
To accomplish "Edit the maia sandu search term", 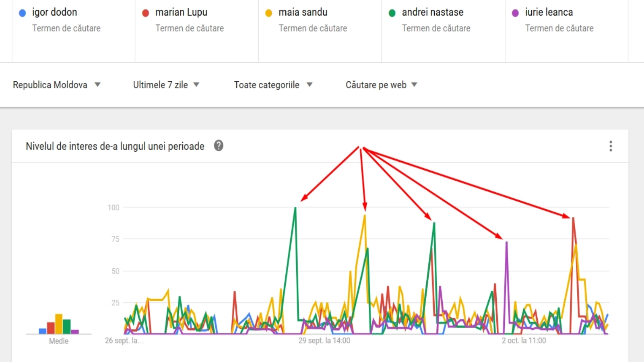I will pos(303,12).
